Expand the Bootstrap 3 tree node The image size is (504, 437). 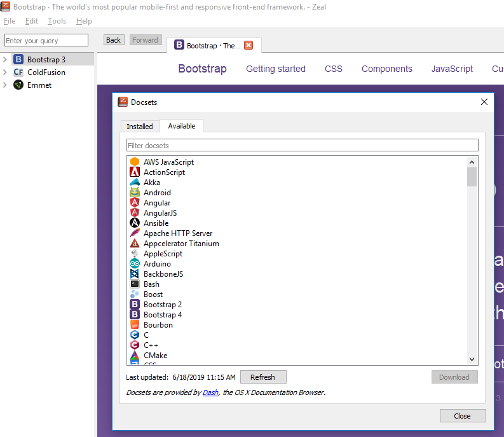5,60
